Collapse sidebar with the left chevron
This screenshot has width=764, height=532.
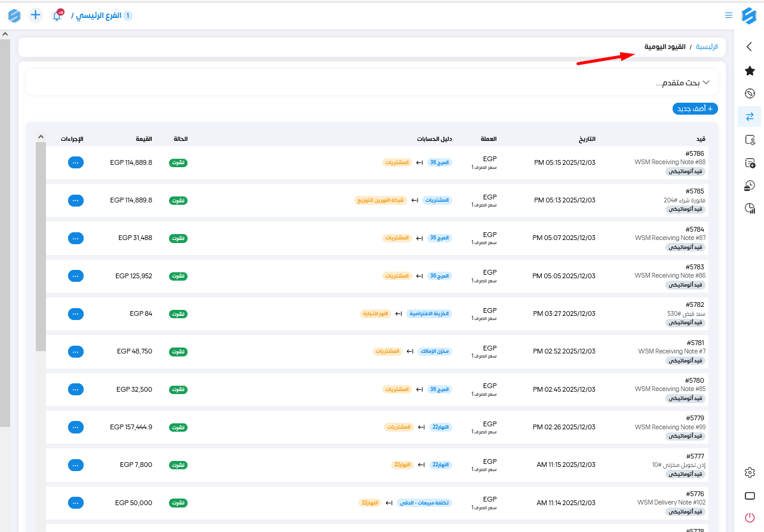click(x=750, y=47)
